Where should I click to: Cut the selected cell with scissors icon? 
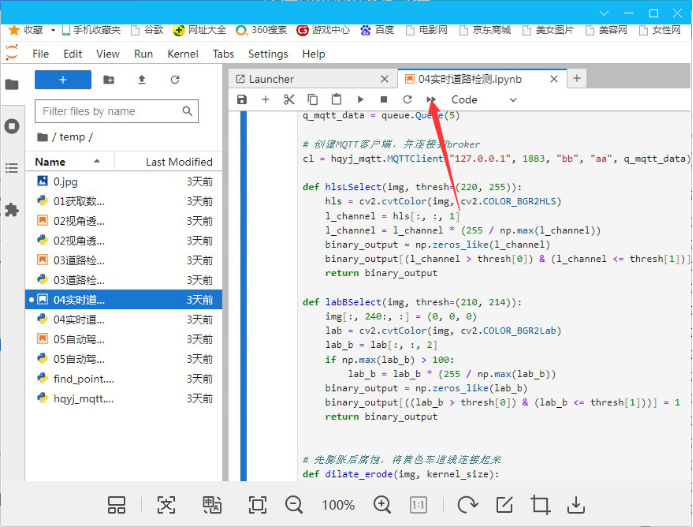click(x=289, y=100)
